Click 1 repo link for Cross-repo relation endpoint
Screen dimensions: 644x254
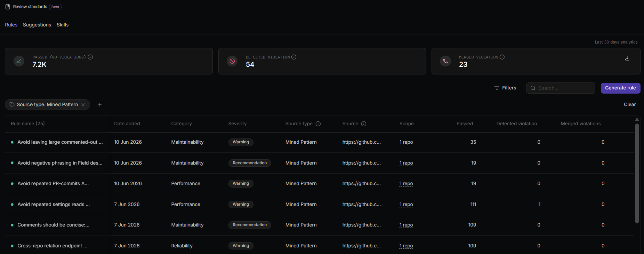[406, 246]
